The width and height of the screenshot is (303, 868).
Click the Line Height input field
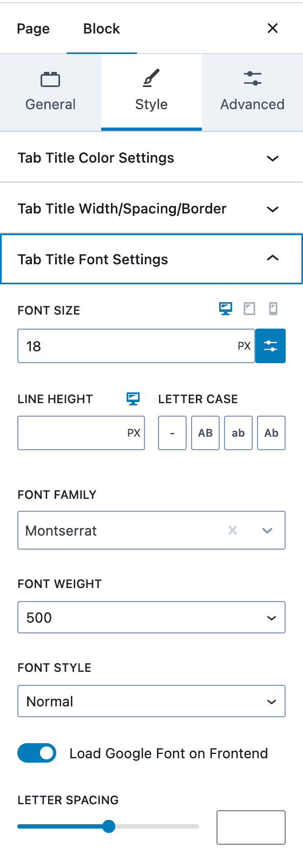click(81, 433)
